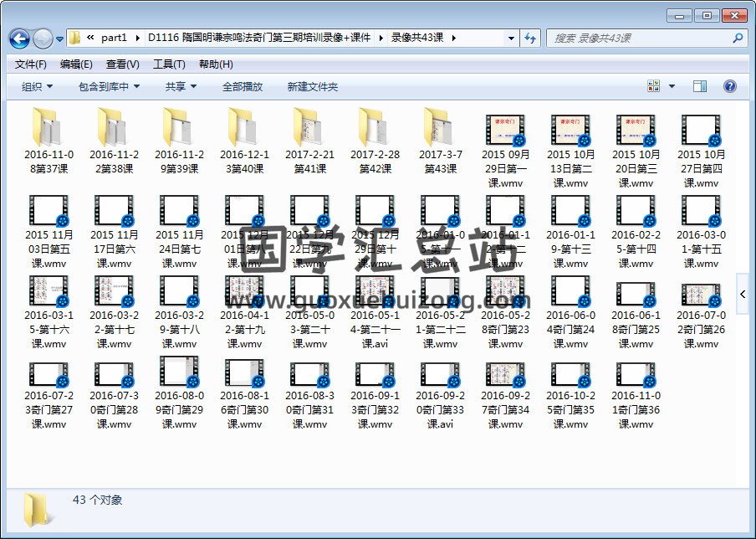Open the help question mark icon
Viewport: 756px width, 539px height.
729,86
